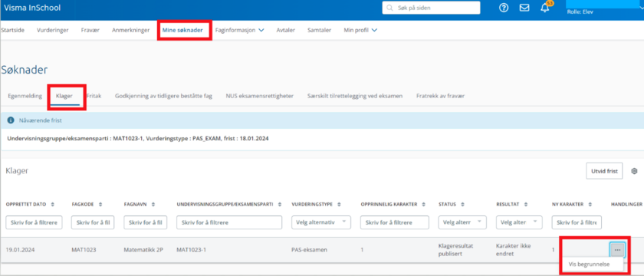The height and width of the screenshot is (276, 644).
Task: Open Vurderinger in the navigation
Action: pos(53,30)
